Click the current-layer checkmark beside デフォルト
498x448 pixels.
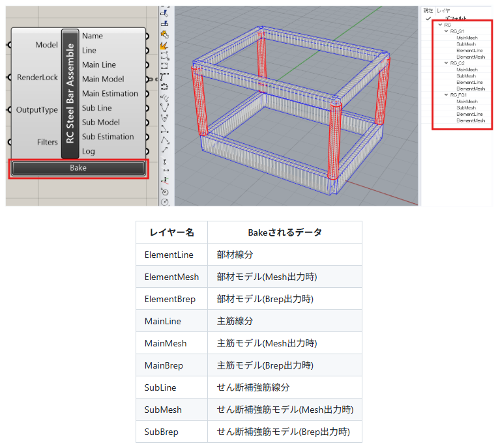pyautogui.click(x=428, y=18)
